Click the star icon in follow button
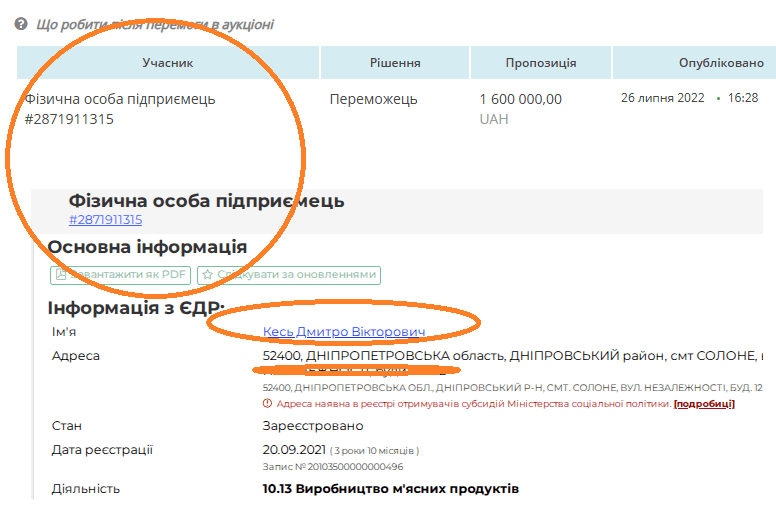776x515 pixels. 207,274
